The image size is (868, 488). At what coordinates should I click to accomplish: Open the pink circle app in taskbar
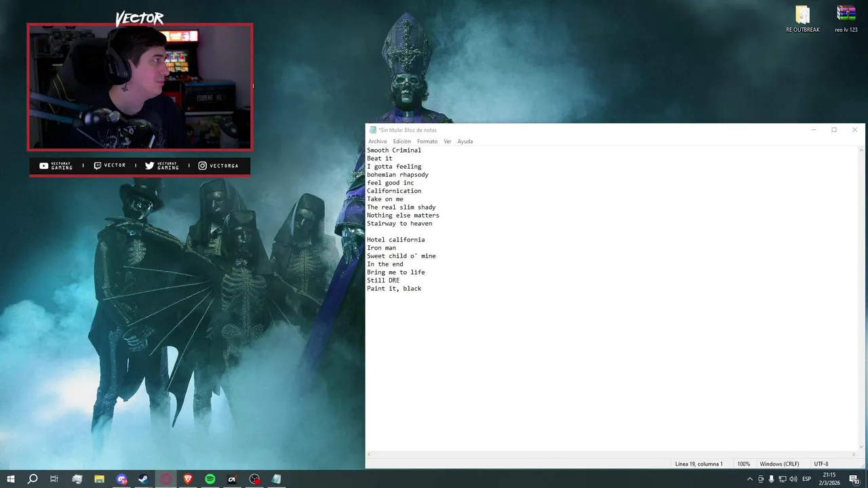click(x=166, y=479)
